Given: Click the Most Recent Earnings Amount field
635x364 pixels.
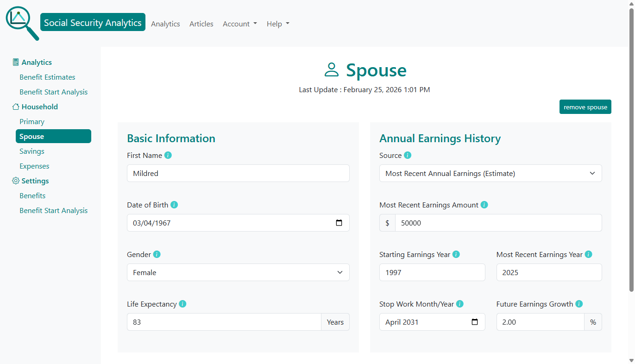Looking at the screenshot, I should [x=498, y=223].
